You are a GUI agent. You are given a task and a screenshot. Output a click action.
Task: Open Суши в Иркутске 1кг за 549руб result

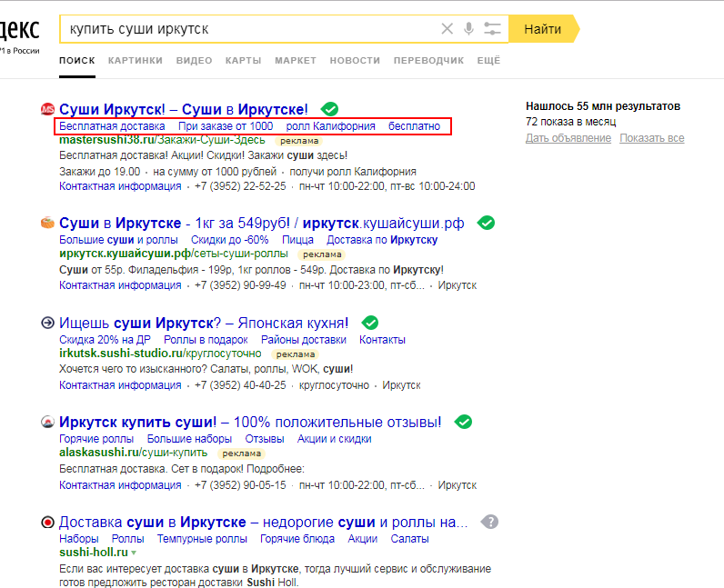click(261, 223)
